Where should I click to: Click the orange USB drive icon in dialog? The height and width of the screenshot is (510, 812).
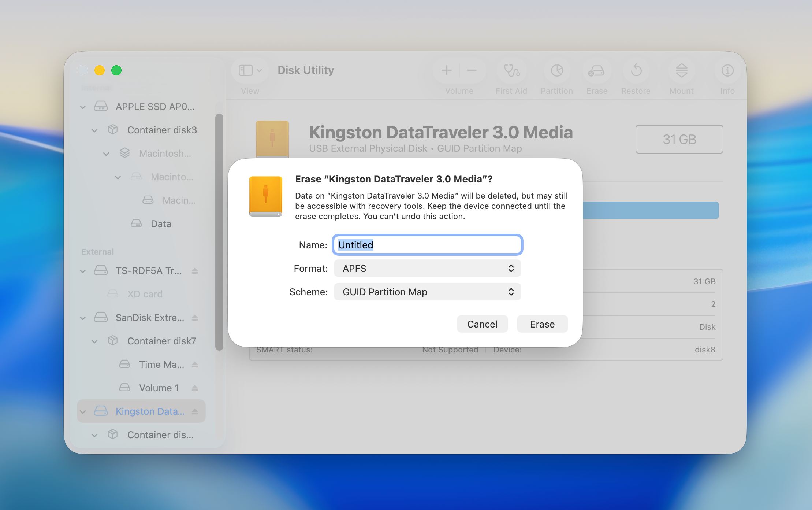[x=266, y=196]
